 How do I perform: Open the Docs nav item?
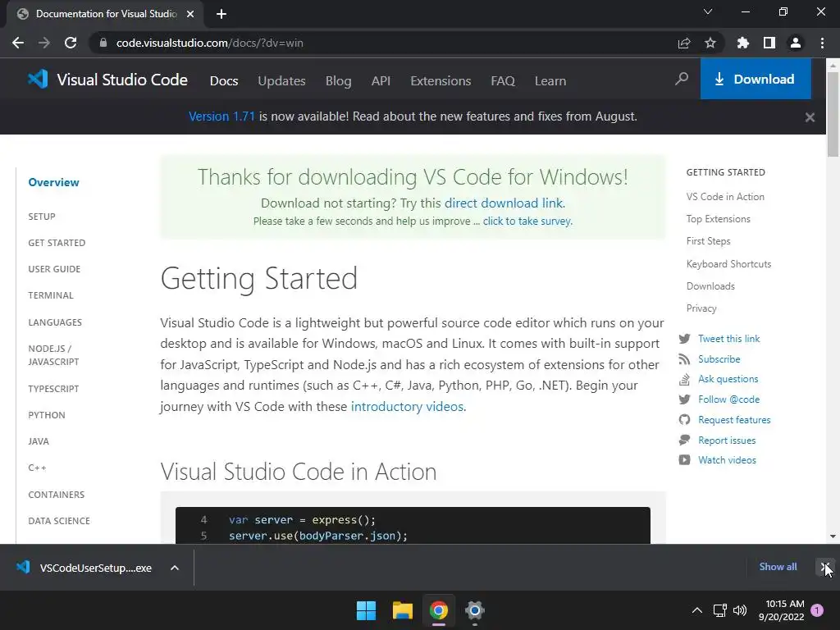(224, 81)
